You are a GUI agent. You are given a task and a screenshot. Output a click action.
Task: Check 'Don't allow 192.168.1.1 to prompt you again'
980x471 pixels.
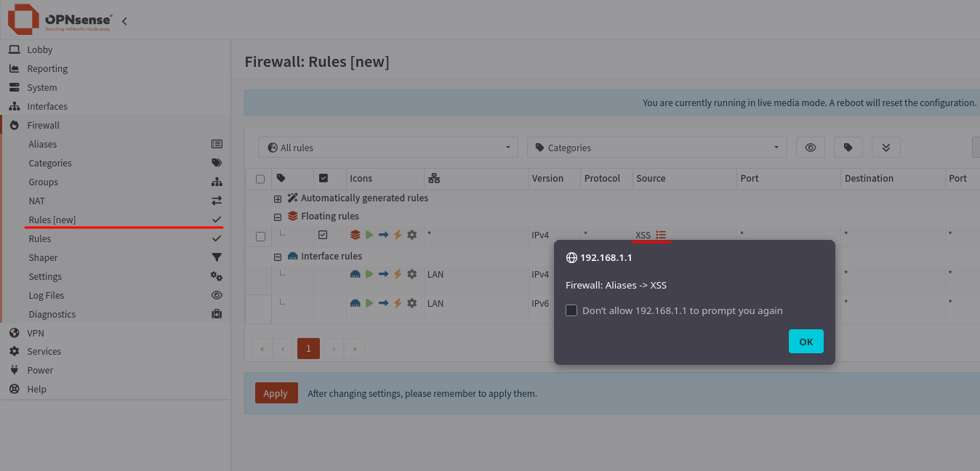pos(571,310)
